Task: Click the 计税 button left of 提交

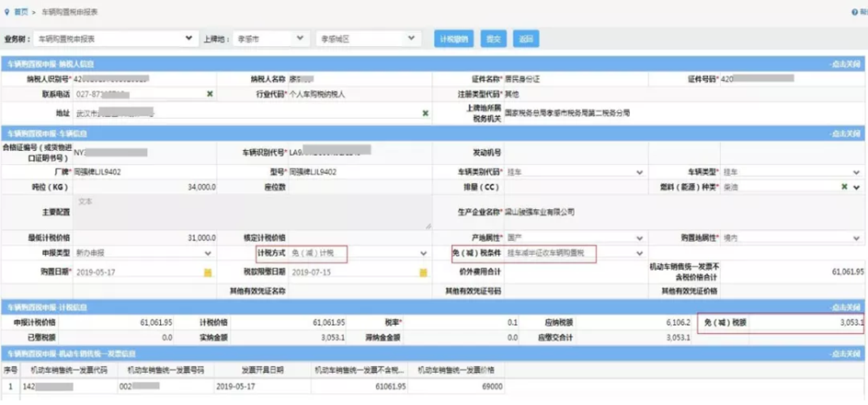Action: (x=453, y=39)
